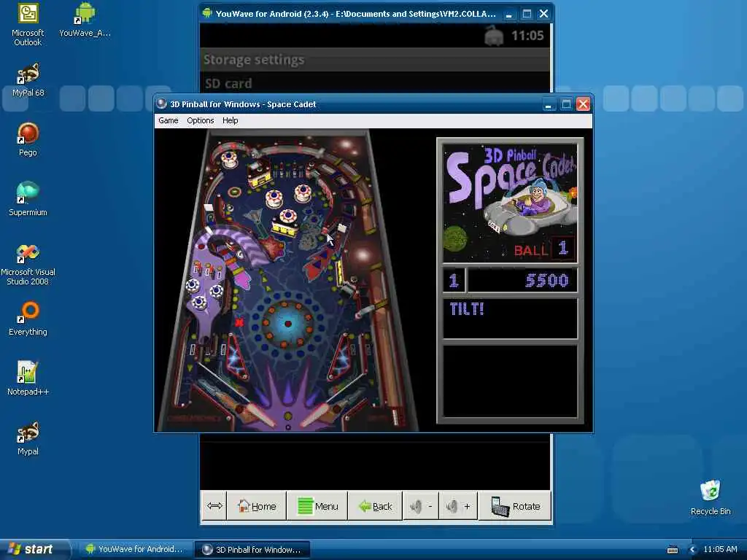The height and width of the screenshot is (560, 747).
Task: Select Microsoft Visual Studio 2008 icon
Action: tap(28, 265)
